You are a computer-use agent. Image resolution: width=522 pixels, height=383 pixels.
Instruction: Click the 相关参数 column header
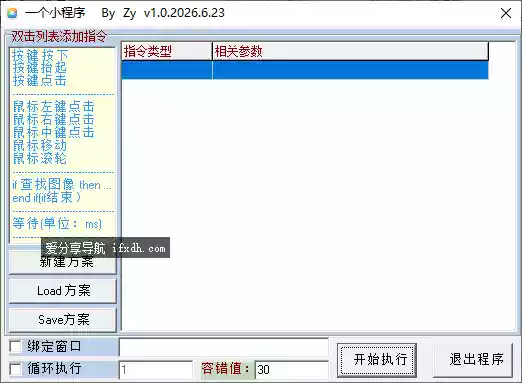[350, 51]
